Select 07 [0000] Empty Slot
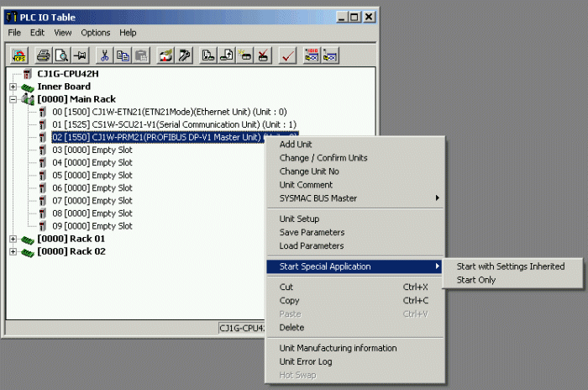588x390 pixels. (92, 201)
